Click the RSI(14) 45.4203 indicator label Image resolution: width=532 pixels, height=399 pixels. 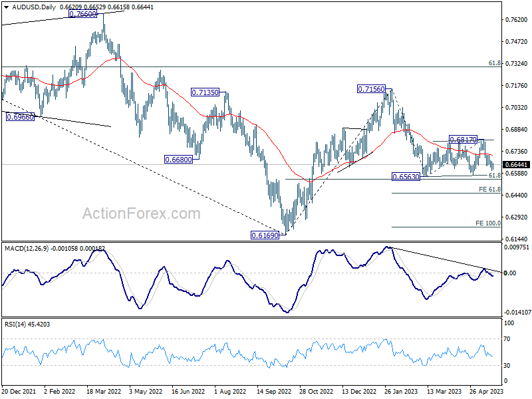tap(27, 325)
